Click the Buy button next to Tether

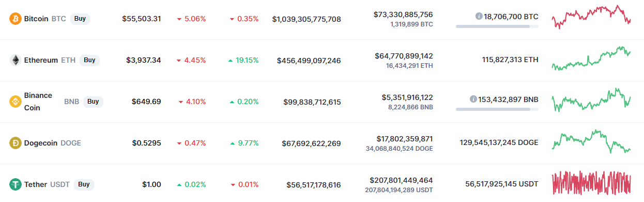(x=84, y=184)
